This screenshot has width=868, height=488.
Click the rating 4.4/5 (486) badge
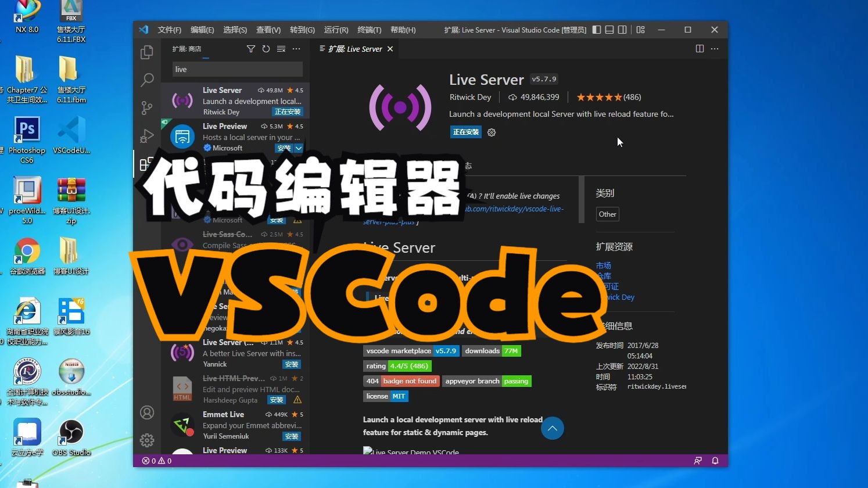pos(397,366)
